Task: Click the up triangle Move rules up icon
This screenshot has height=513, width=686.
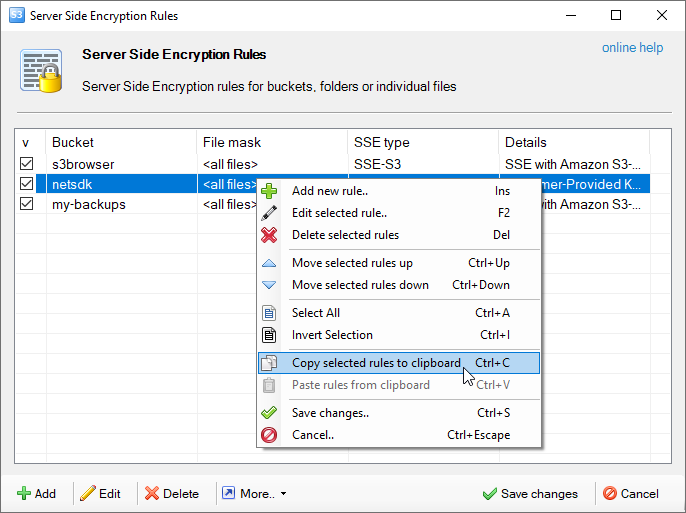Action: (269, 263)
